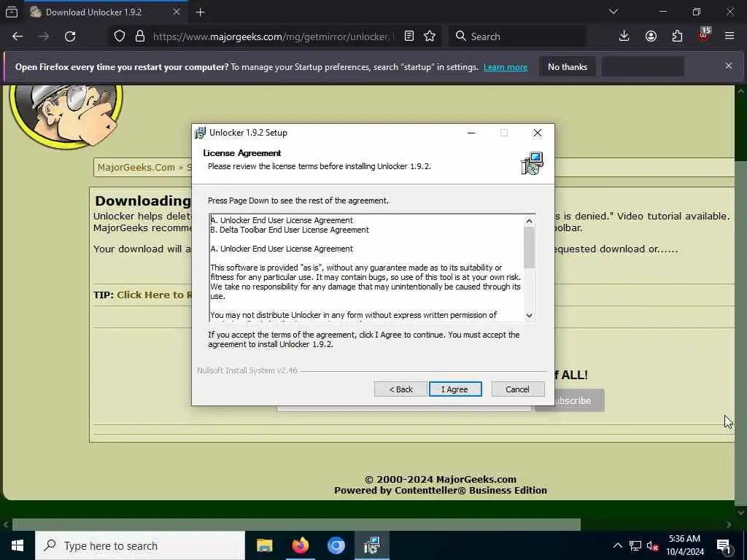Reload the current Firefox page
Image resolution: width=747 pixels, height=560 pixels.
point(70,36)
